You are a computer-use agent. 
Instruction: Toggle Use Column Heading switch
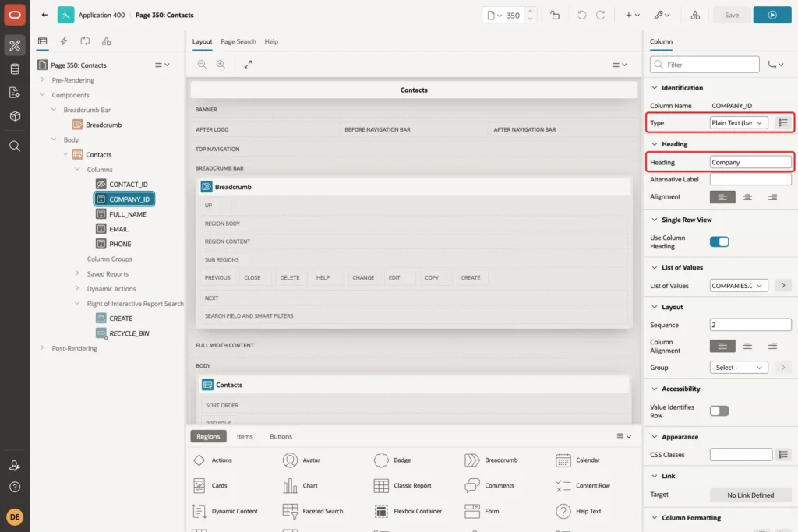(719, 241)
